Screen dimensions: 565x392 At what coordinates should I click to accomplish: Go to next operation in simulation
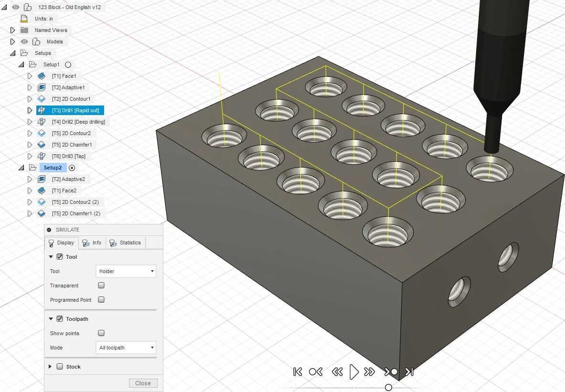[x=391, y=372]
